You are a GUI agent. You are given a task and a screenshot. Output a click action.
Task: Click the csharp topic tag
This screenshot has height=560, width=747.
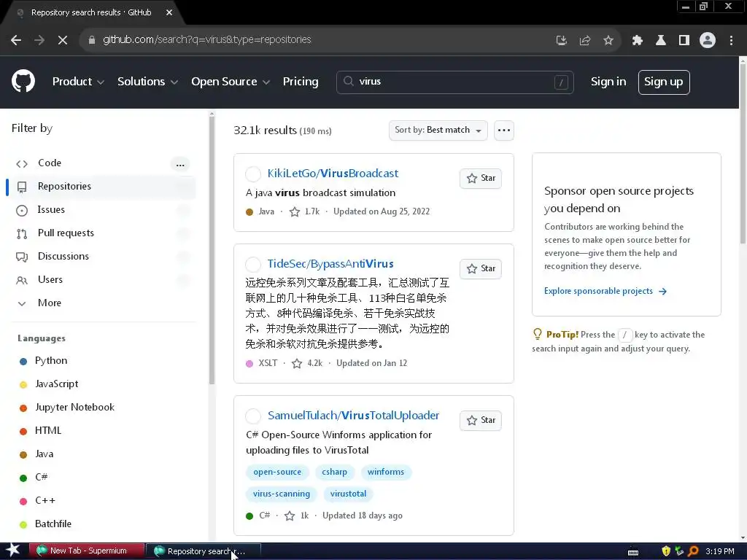(334, 472)
